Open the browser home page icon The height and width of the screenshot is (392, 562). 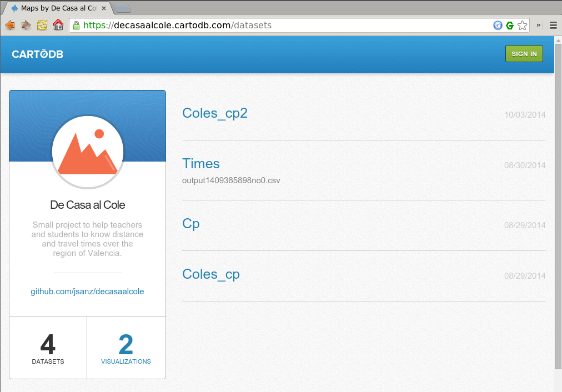pos(58,25)
